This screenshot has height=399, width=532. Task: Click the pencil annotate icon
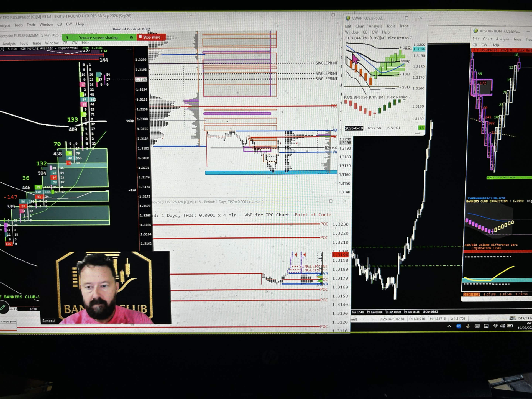pos(3,307)
